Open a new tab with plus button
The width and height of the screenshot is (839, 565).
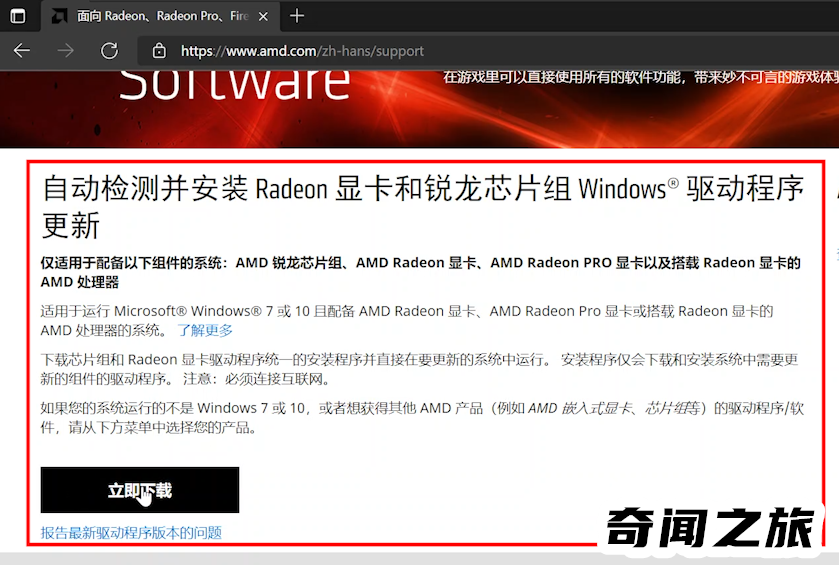point(297,16)
